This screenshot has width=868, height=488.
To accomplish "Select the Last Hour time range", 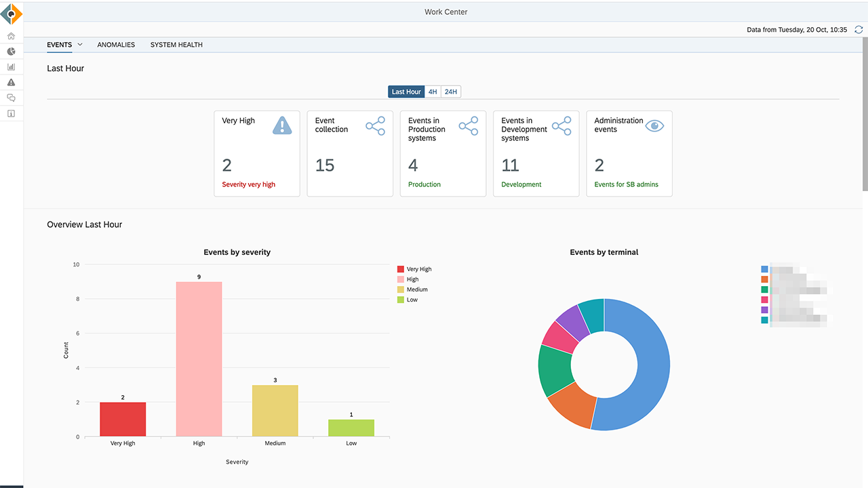I will [406, 91].
